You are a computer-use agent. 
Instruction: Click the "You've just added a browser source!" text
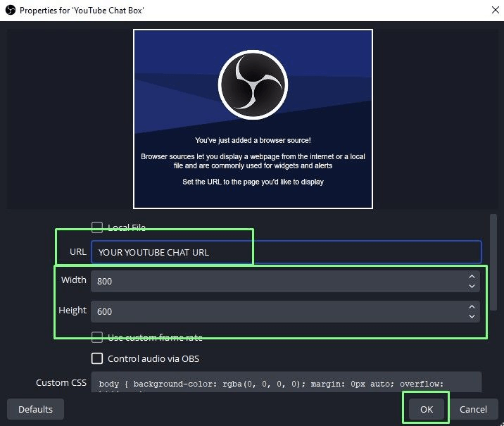point(253,140)
